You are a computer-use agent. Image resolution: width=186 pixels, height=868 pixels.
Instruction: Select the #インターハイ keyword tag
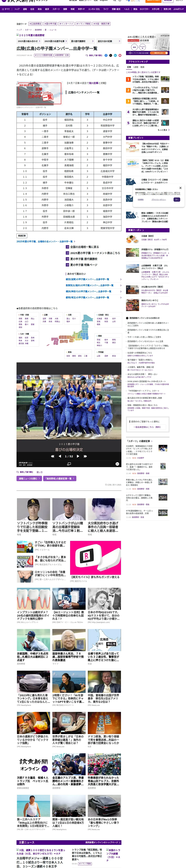pos(66,24)
